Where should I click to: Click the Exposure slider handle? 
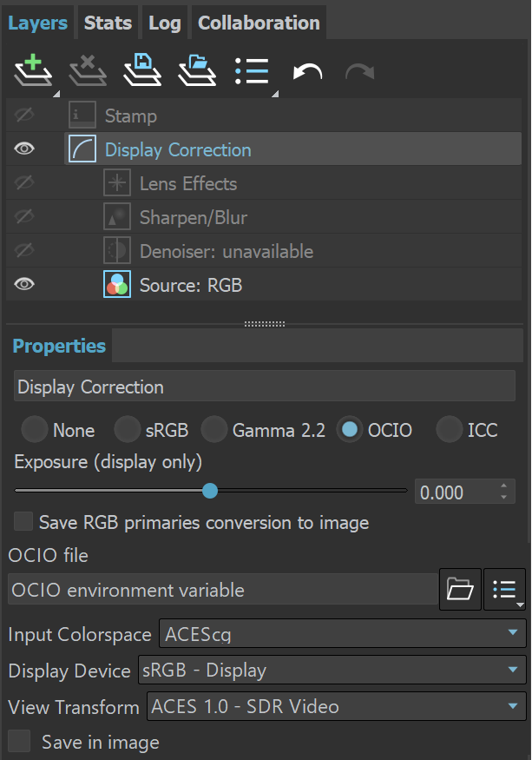tap(210, 491)
